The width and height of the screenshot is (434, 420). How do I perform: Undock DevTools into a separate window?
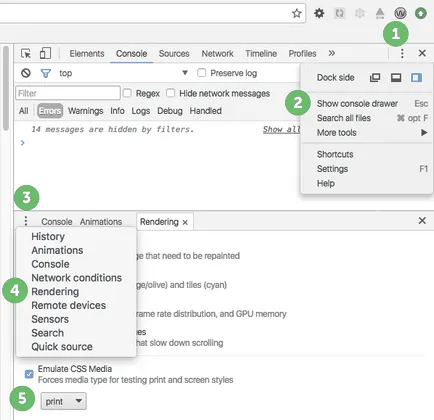pos(375,78)
